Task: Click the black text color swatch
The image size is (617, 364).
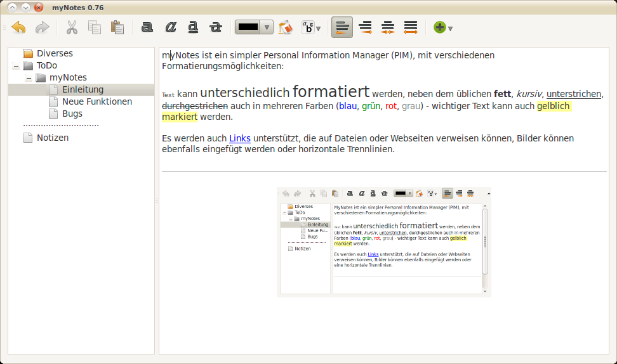Action: 248,27
